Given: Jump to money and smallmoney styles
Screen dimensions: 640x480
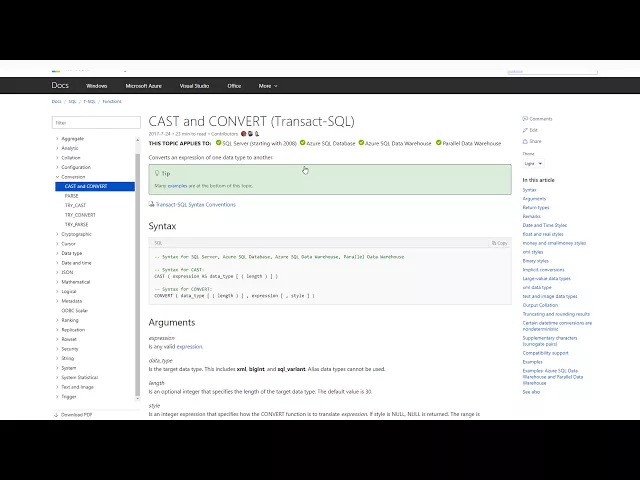Looking at the screenshot, I should click(554, 243).
